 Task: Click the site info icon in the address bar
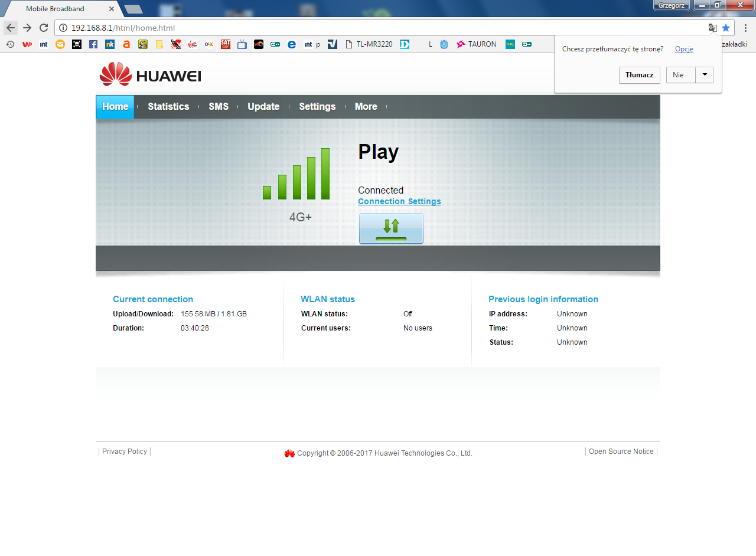click(x=63, y=28)
